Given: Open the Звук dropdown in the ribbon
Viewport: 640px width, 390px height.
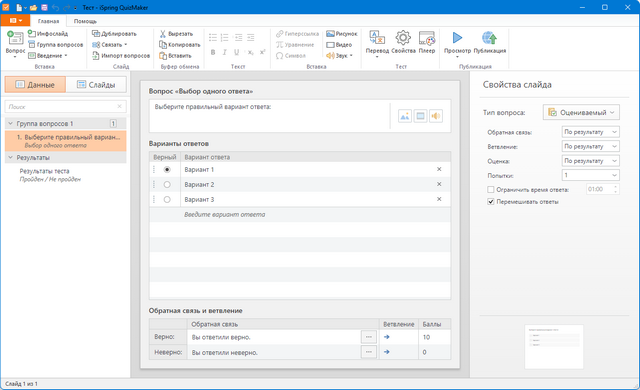Looking at the screenshot, I should (x=339, y=55).
